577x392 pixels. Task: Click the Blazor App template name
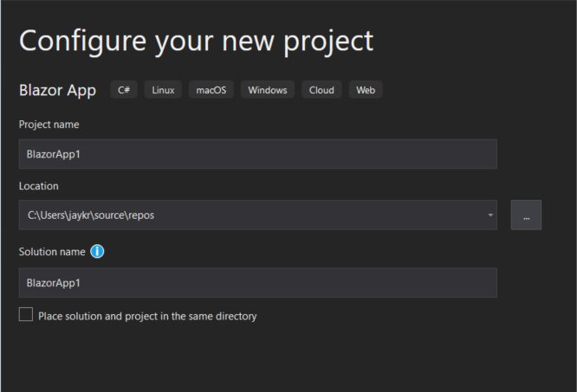point(57,90)
